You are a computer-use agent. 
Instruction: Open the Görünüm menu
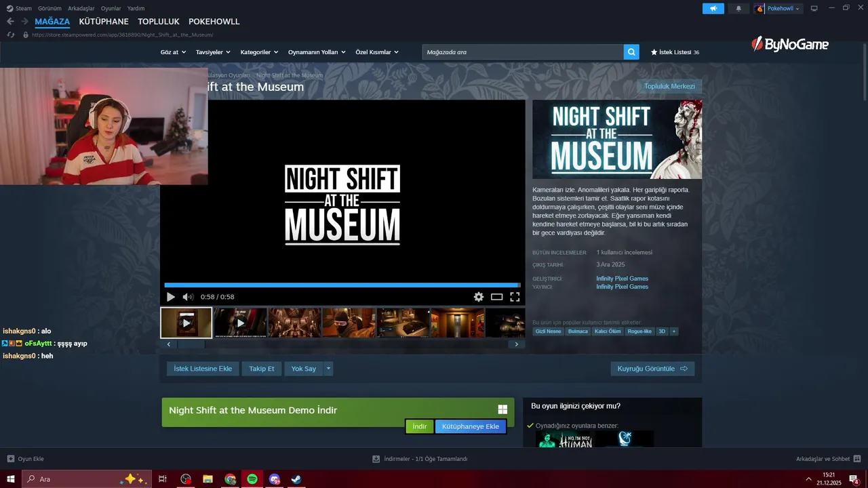point(50,8)
